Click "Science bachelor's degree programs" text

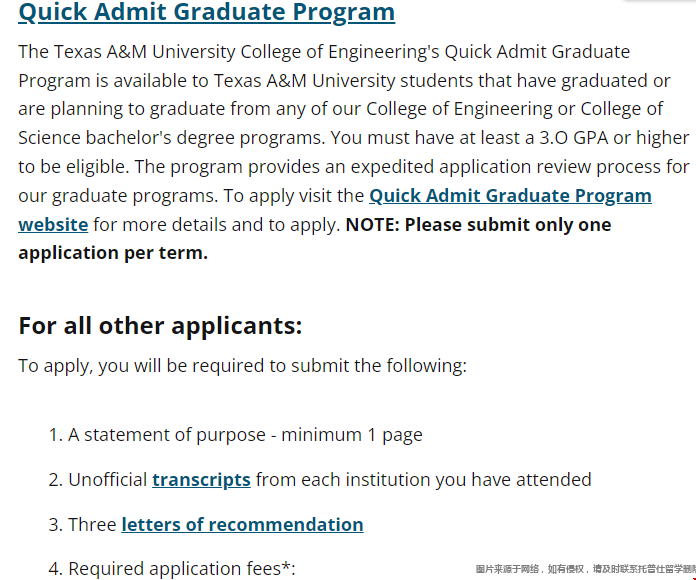pos(171,138)
